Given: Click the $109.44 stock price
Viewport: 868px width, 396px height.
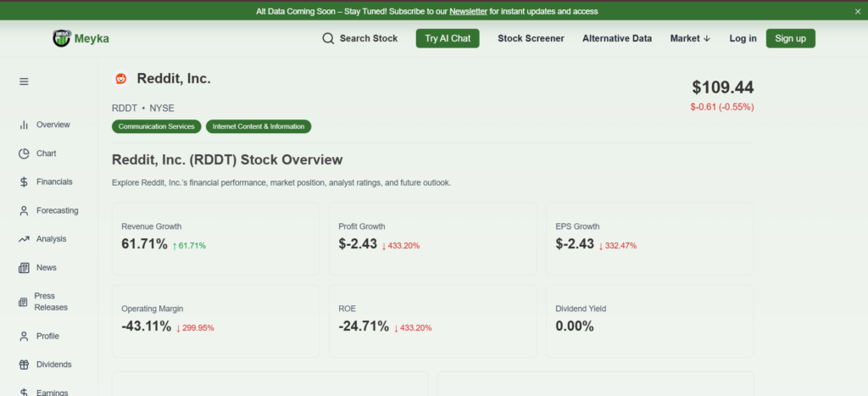Looking at the screenshot, I should click(722, 87).
